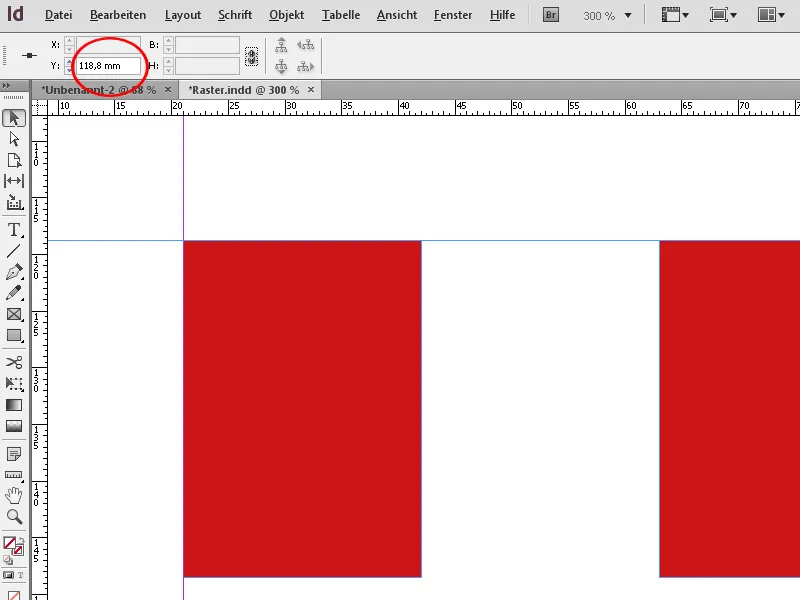800x600 pixels.
Task: Click the Select Previous Object icon
Action: (306, 45)
